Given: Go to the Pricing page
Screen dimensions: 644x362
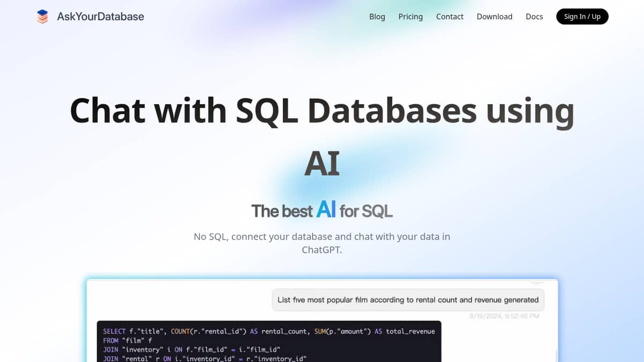Looking at the screenshot, I should (x=411, y=17).
